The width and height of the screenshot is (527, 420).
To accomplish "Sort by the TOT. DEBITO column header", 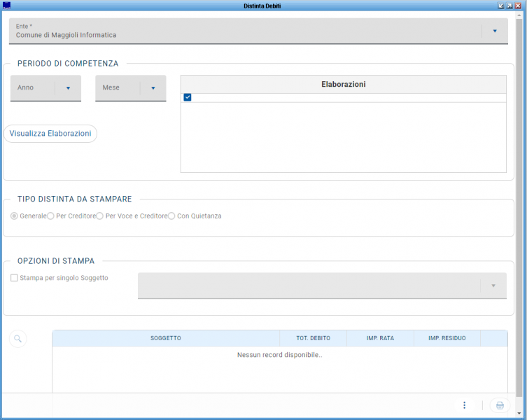I will 313,339.
